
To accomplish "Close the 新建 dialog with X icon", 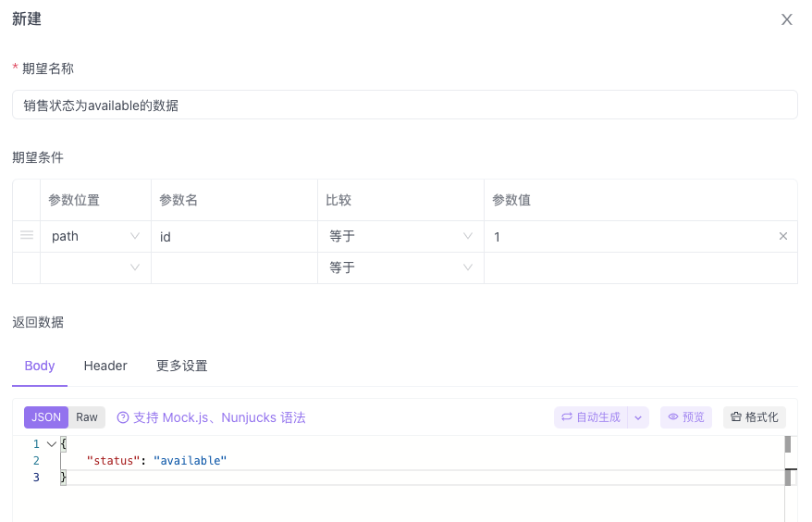I will pyautogui.click(x=787, y=19).
